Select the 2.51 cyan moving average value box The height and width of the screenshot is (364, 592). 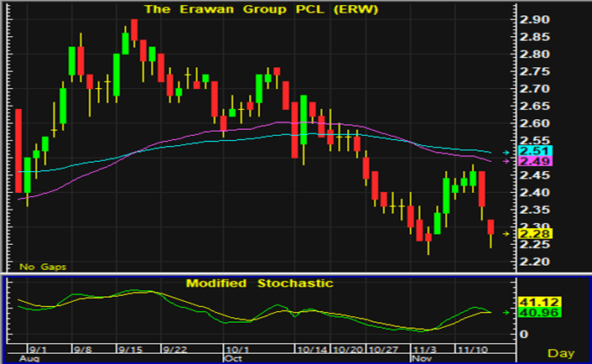[x=532, y=151]
